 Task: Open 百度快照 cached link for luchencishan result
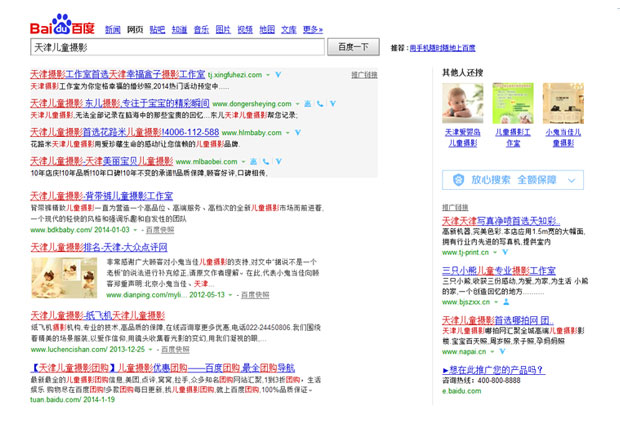pyautogui.click(x=175, y=350)
